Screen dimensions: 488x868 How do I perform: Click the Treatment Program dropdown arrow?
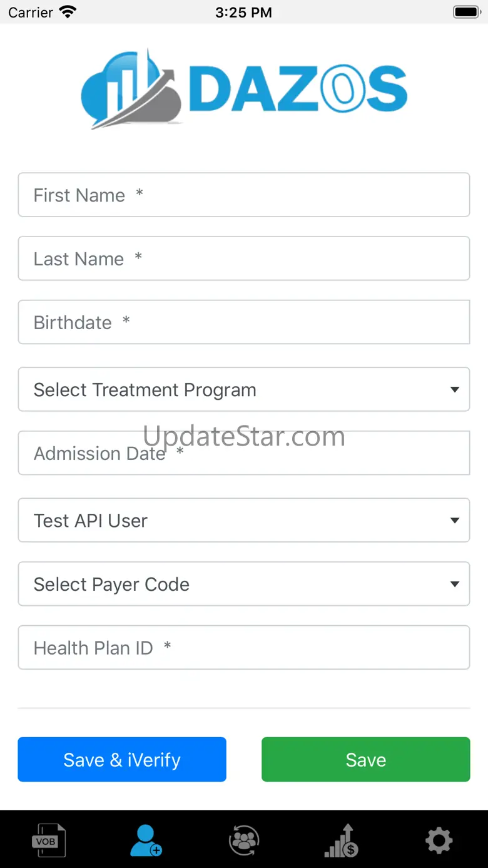(455, 390)
